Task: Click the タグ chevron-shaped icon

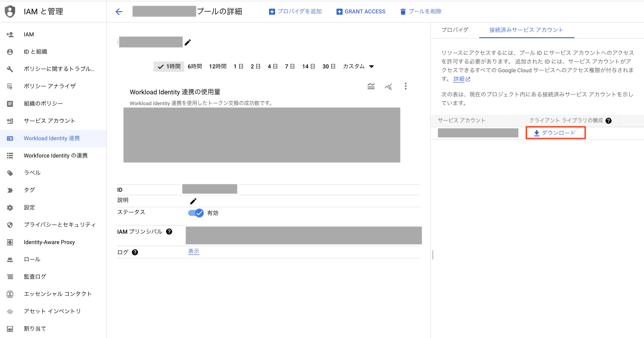Action: click(10, 190)
